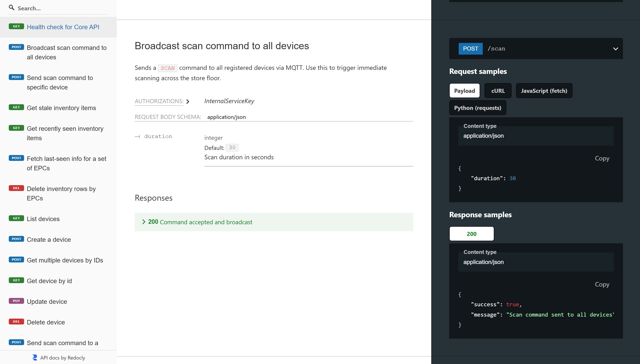Focus the Search input field
The height and width of the screenshot is (364, 640).
(62, 8)
